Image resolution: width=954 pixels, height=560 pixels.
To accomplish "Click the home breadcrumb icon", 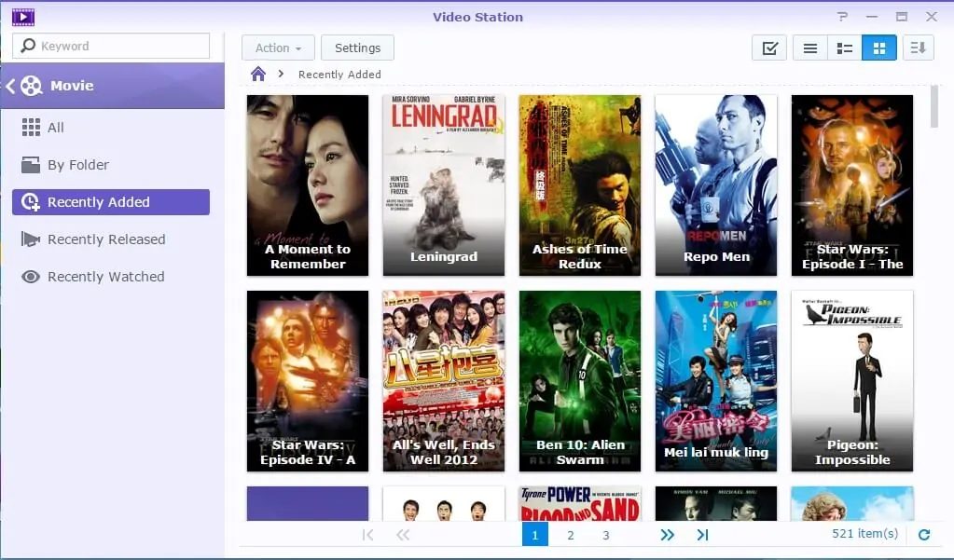I will click(x=257, y=74).
